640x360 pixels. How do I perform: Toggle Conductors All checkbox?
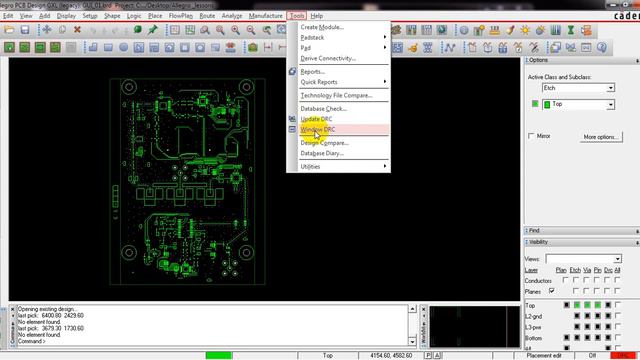618,280
